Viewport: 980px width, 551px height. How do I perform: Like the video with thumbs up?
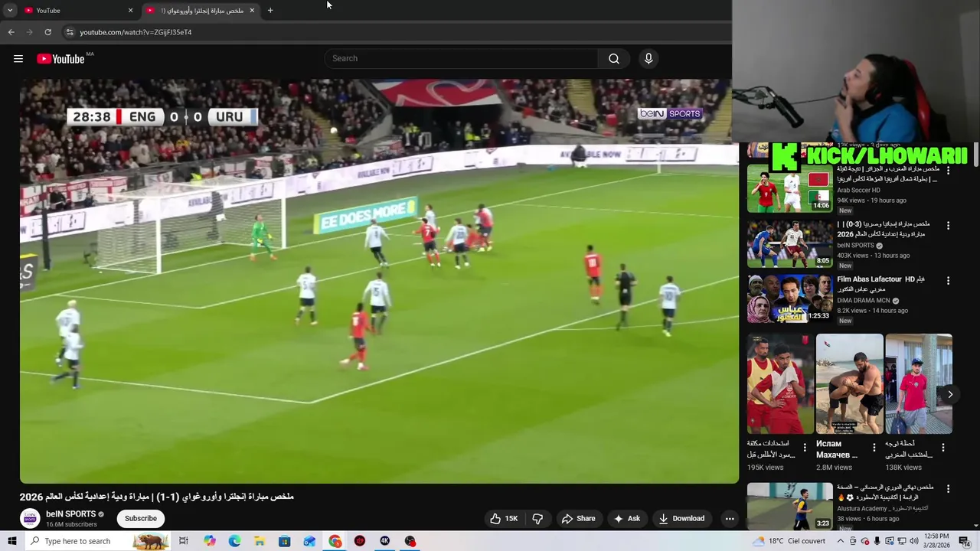[504, 518]
